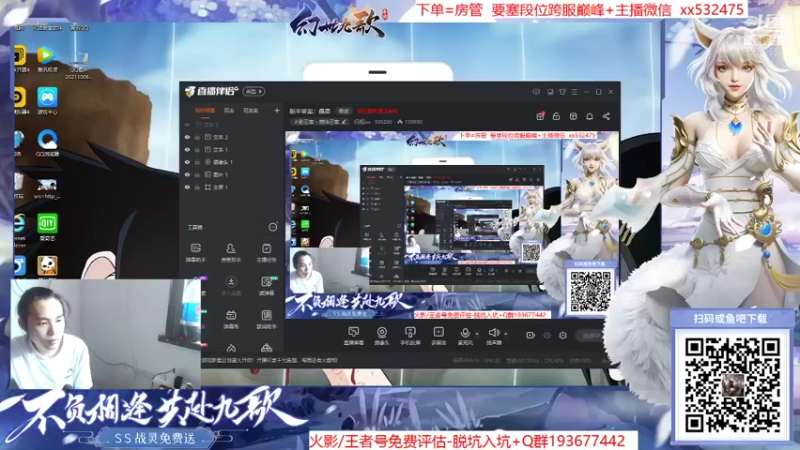Toggle visibility of 文本 2 layer

(187, 137)
